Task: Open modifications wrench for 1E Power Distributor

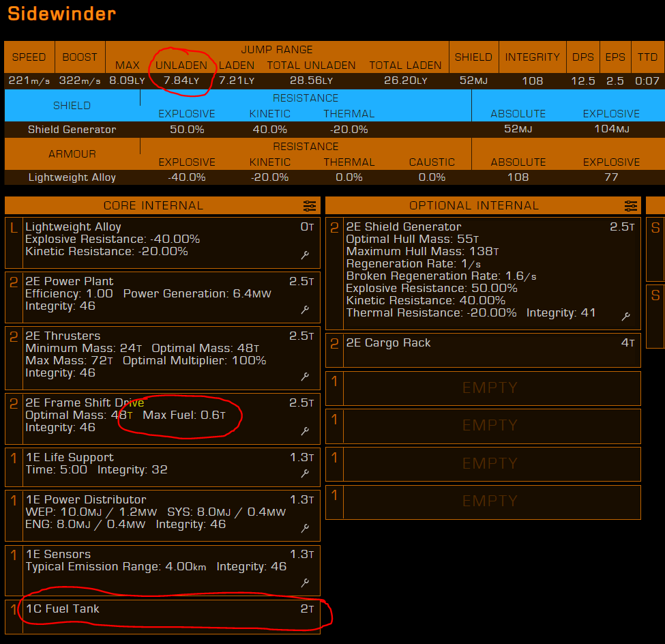Action: click(305, 528)
